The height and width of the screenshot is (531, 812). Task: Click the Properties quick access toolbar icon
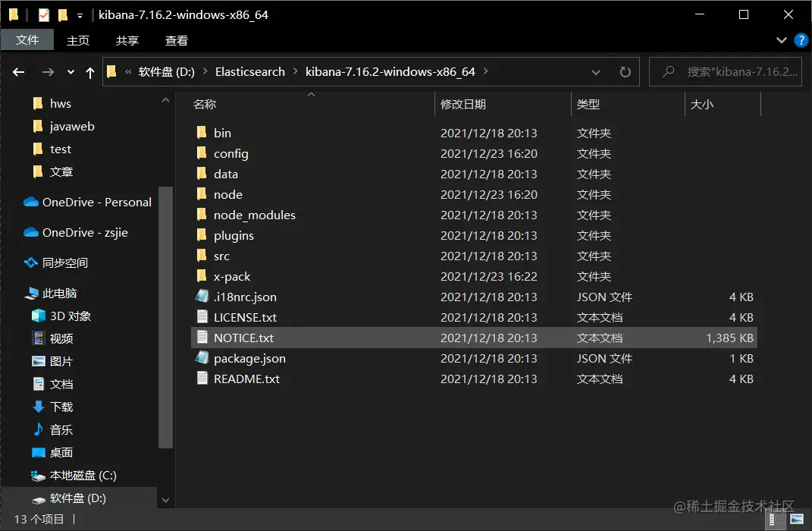(44, 15)
